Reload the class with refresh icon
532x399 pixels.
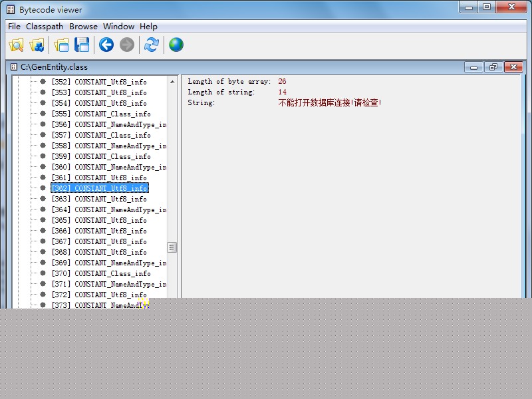coord(152,45)
